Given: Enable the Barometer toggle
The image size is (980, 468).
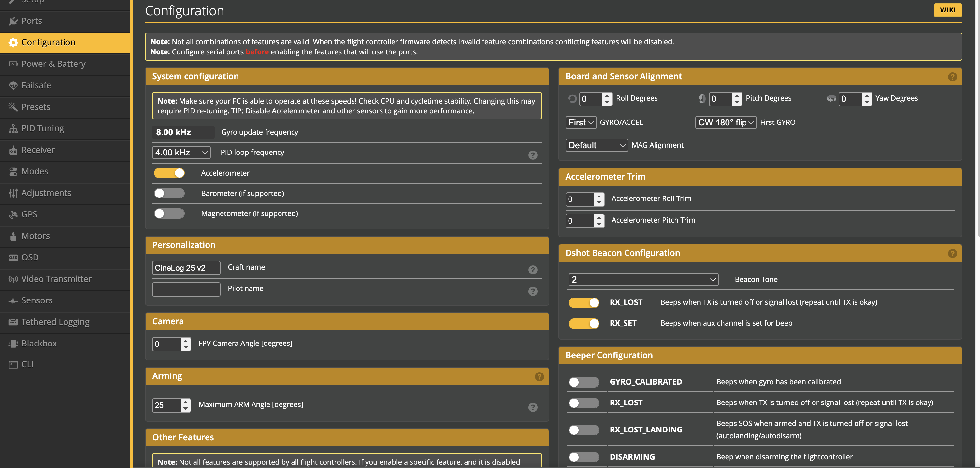Looking at the screenshot, I should [x=169, y=193].
